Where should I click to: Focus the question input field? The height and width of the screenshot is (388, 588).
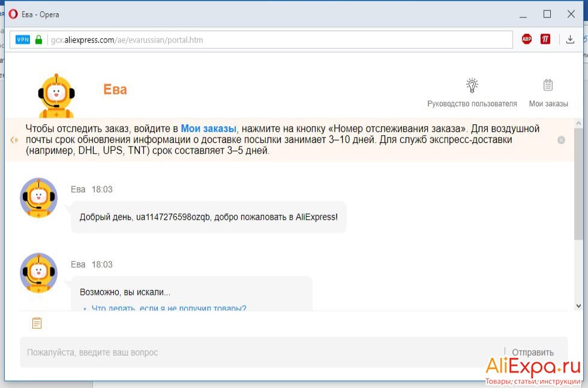263,353
